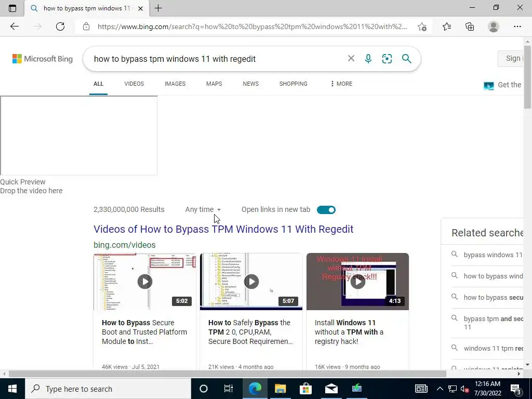The height and width of the screenshot is (399, 532).
Task: Open Microsoft Store from taskbar
Action: (x=305, y=389)
